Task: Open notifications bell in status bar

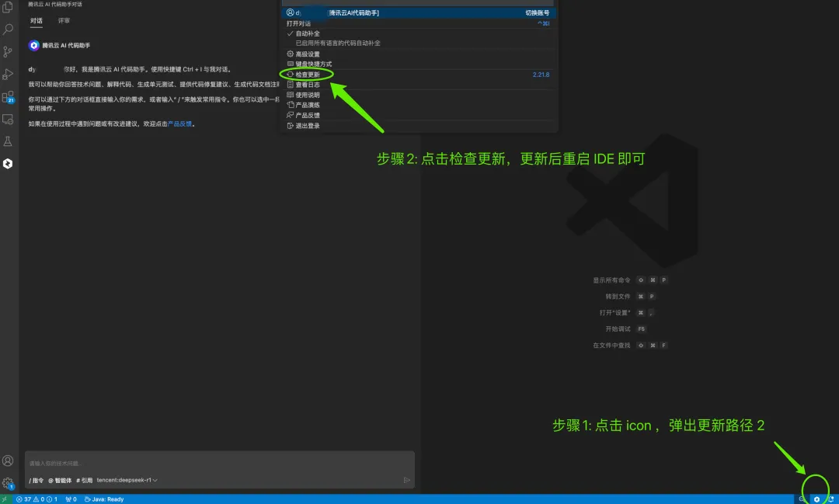Action: (831, 499)
